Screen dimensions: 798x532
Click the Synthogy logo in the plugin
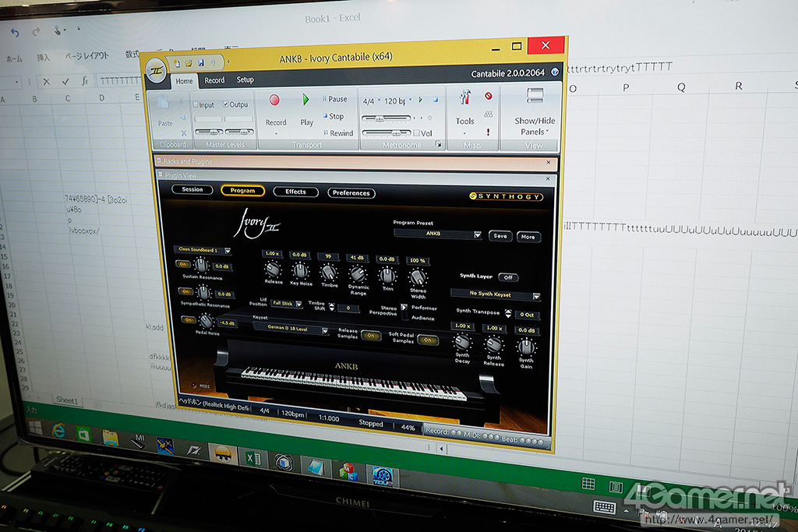(x=505, y=196)
